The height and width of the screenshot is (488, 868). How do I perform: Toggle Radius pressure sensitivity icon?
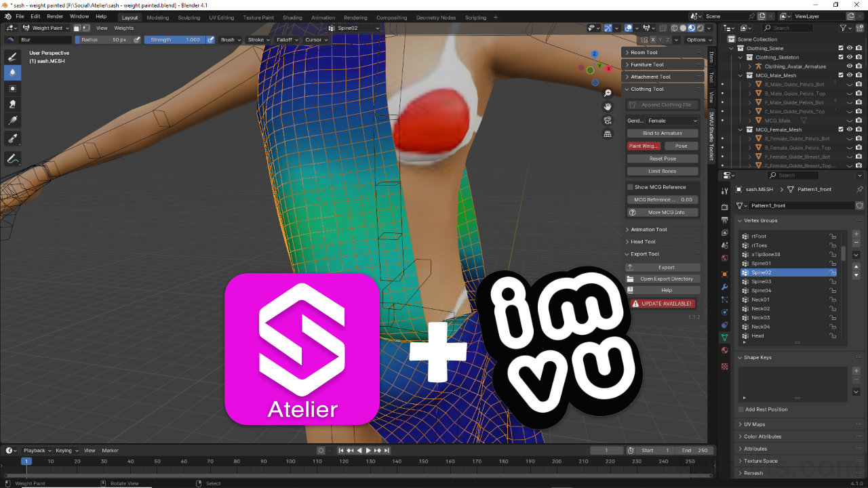(x=137, y=40)
